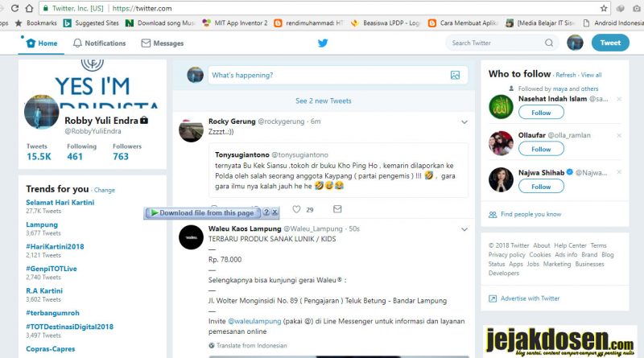Open the Suggested Sites bookmark
The width and height of the screenshot is (644, 358).
pyautogui.click(x=91, y=23)
